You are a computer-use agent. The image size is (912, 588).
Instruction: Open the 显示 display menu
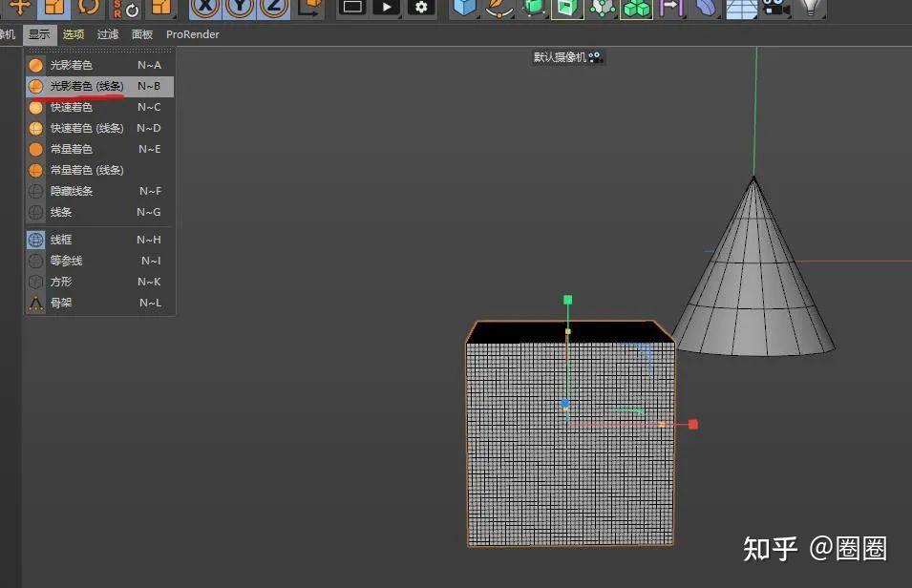(39, 34)
